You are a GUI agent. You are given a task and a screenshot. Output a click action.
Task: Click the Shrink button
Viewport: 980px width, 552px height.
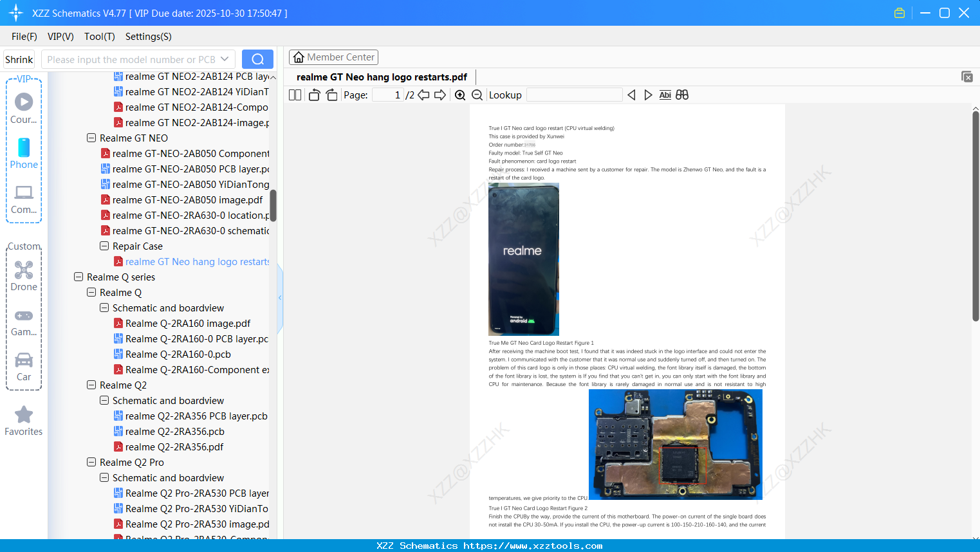pos(19,59)
